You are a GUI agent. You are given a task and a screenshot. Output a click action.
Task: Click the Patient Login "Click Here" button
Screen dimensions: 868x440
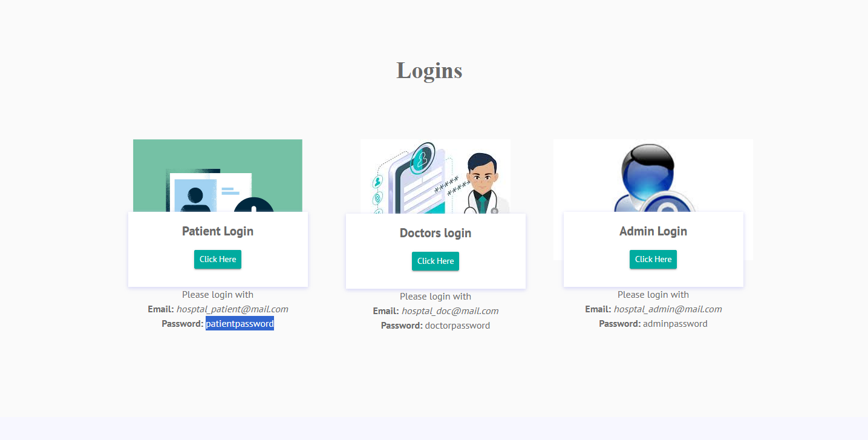[x=218, y=259]
